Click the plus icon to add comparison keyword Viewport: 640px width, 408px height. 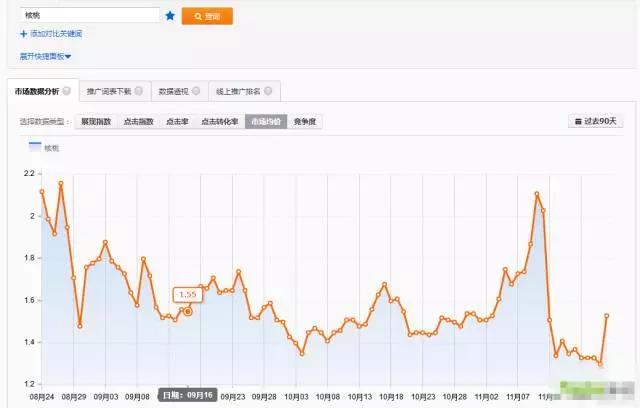[23, 34]
